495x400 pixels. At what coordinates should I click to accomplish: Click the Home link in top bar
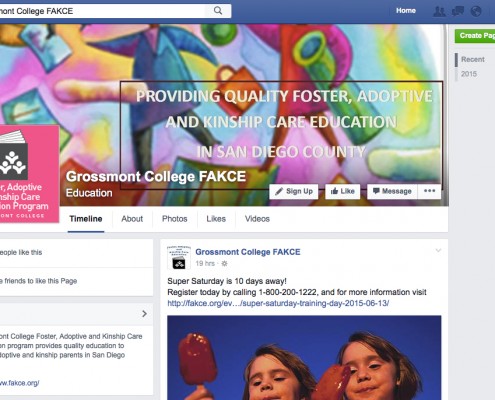[x=406, y=11]
